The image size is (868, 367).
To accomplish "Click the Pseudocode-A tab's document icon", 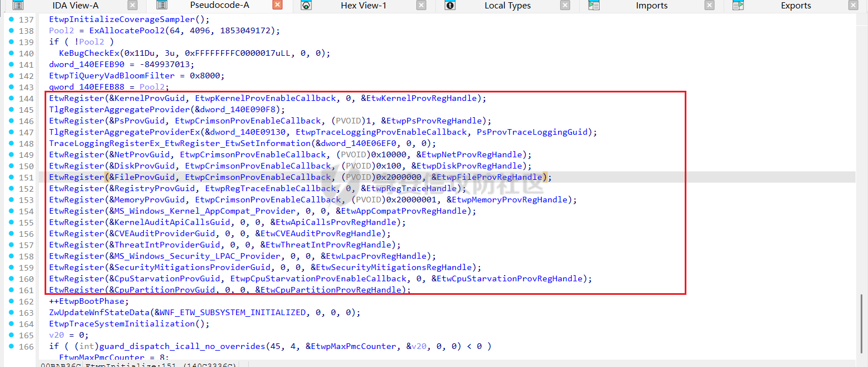I will (x=162, y=6).
